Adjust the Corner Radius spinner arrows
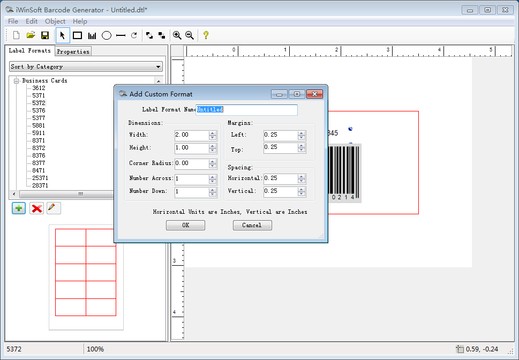The width and height of the screenshot is (519, 360). [x=213, y=163]
